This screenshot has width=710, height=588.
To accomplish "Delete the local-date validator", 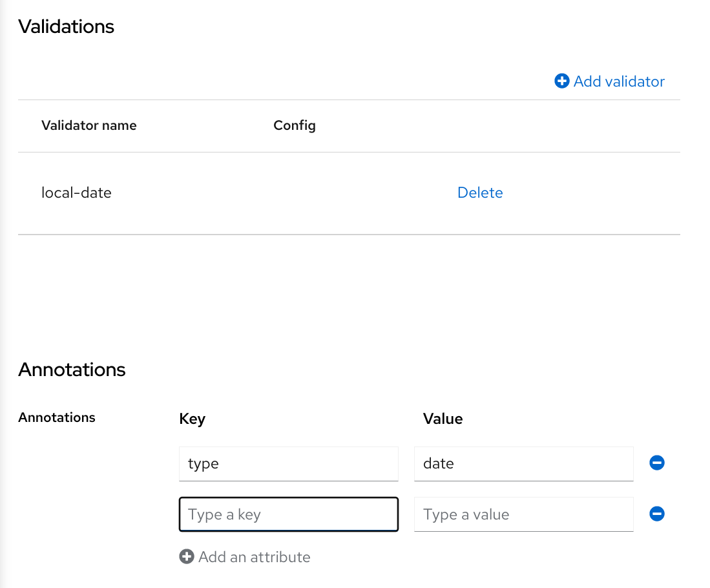I will tap(479, 192).
